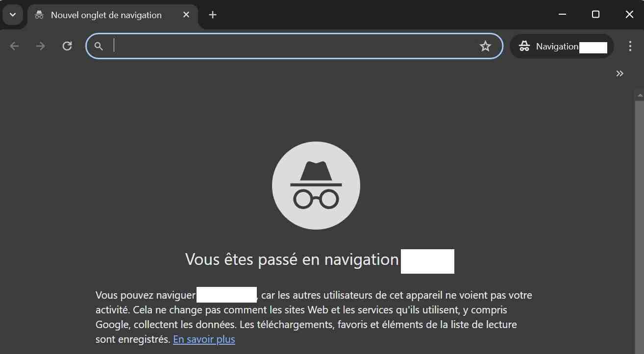This screenshot has width=644, height=354.
Task: Open Chrome's three-dot menu
Action: 630,46
